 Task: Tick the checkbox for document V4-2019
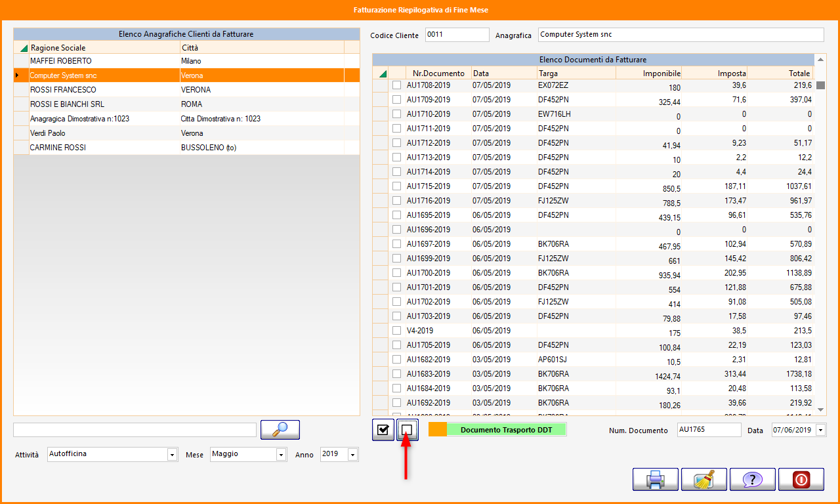[x=396, y=331]
